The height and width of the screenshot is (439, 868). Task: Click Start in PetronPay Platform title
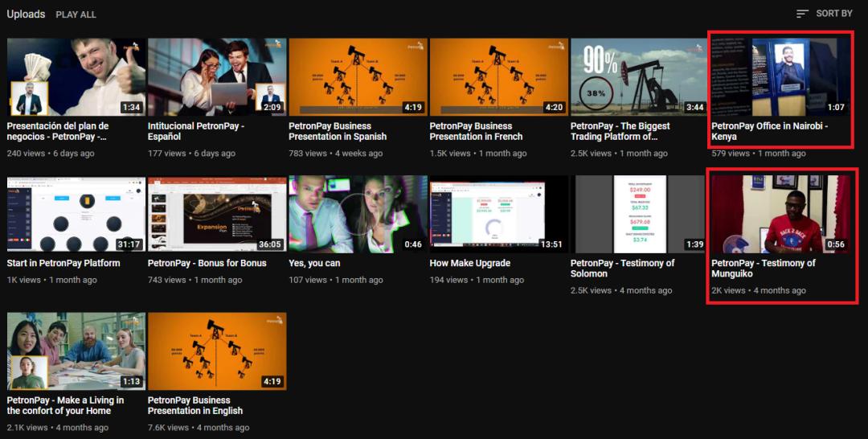coord(63,263)
